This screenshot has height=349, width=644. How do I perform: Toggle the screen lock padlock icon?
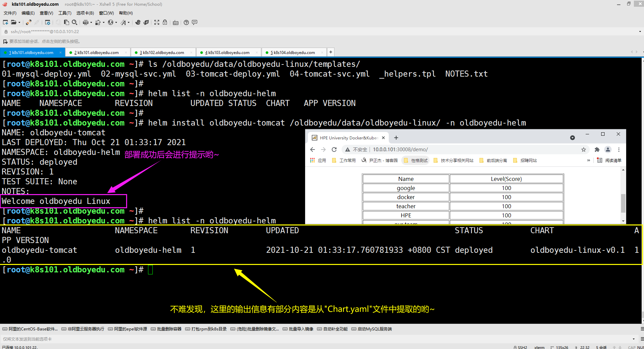[x=165, y=22]
